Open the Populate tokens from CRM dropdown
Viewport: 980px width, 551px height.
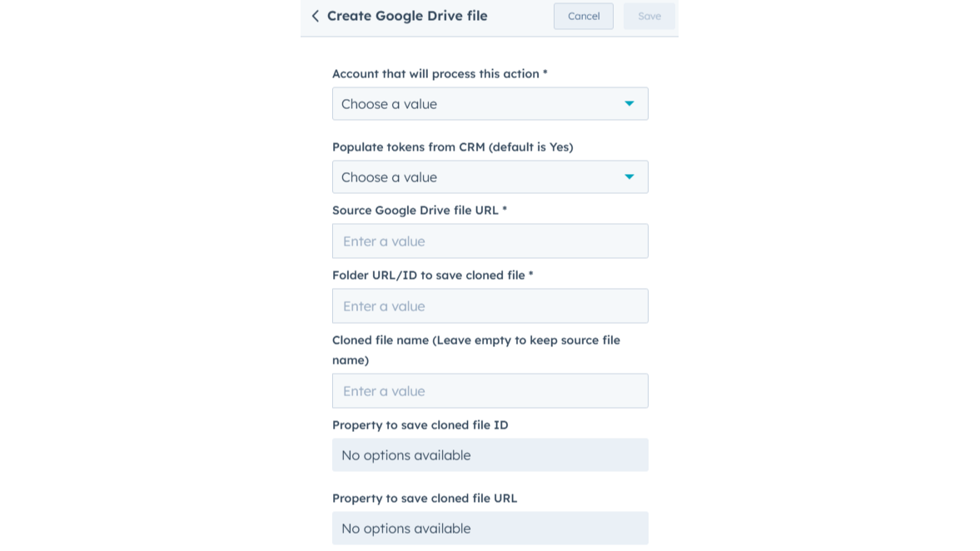pyautogui.click(x=490, y=176)
